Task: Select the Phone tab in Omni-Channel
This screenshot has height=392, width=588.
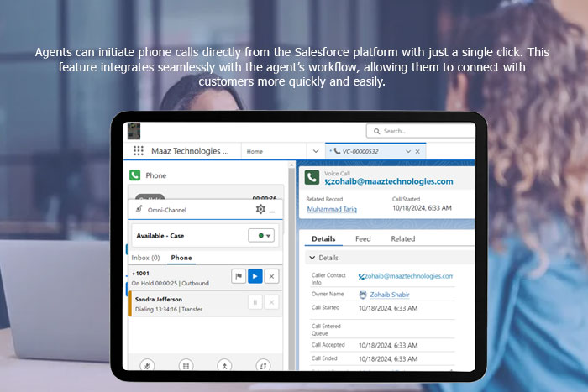Action: coord(181,258)
